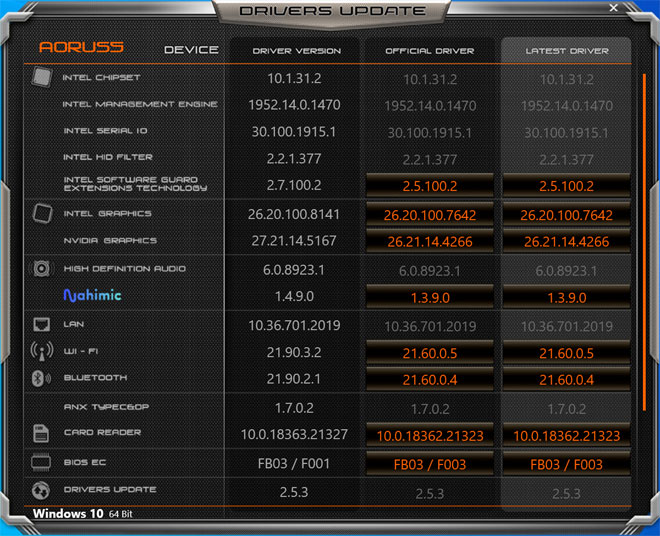Click the Intel HID Filter label
Viewport: 660px width, 536px height.
pos(108,157)
